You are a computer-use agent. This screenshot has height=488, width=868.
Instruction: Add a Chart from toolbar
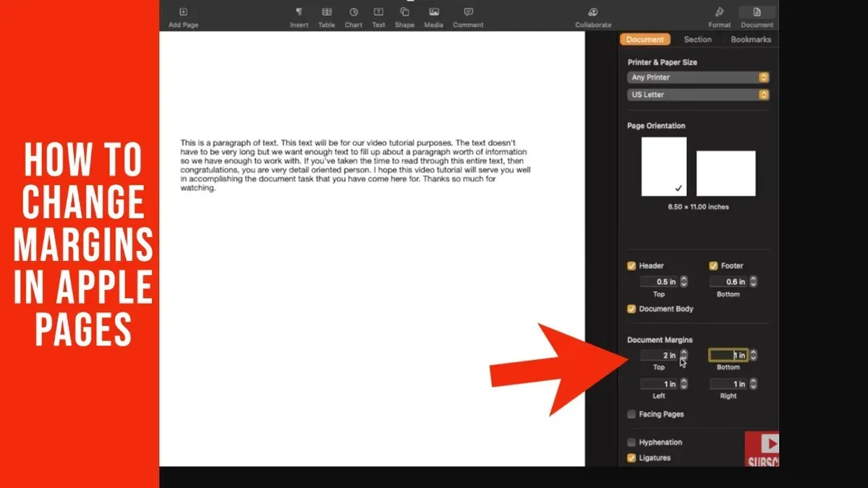353,12
